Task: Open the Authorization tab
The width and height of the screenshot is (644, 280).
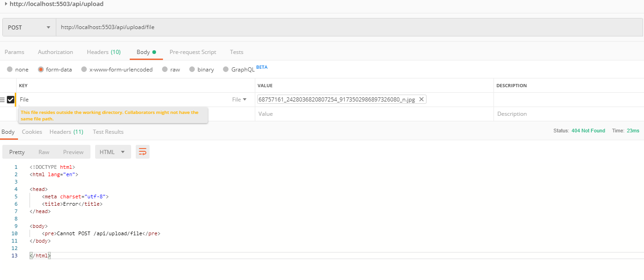Action: pos(55,52)
